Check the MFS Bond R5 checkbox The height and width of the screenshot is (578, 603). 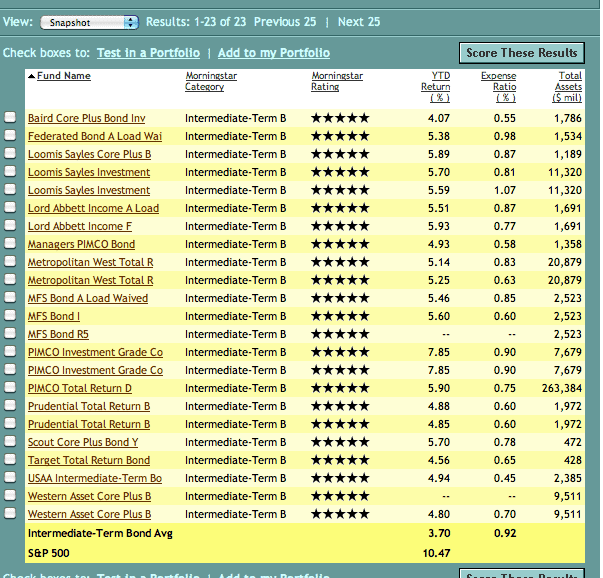(10, 333)
